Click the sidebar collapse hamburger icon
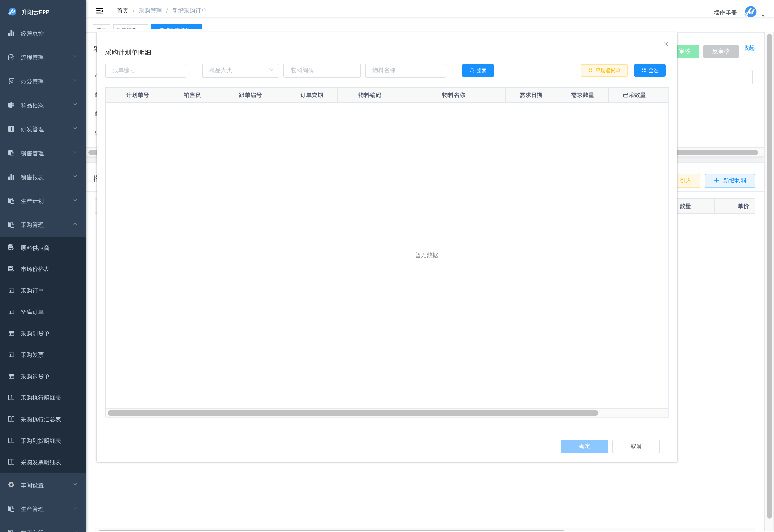Screen dimensions: 774x532 click(99, 11)
